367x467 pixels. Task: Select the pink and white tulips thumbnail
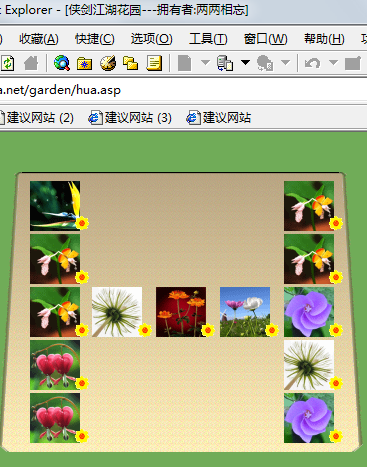(x=245, y=312)
